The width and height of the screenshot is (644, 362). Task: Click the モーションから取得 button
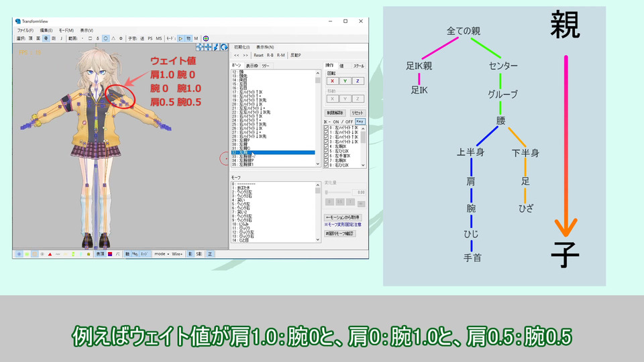pos(343,217)
